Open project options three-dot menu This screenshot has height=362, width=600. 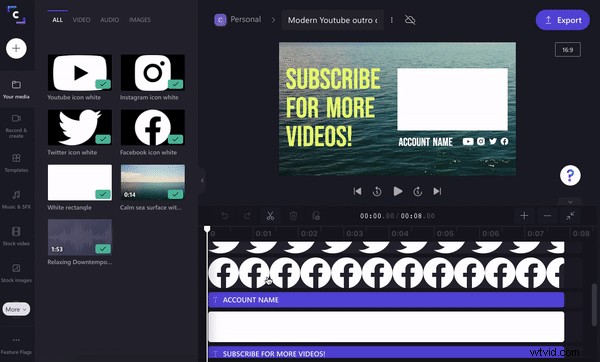(391, 20)
